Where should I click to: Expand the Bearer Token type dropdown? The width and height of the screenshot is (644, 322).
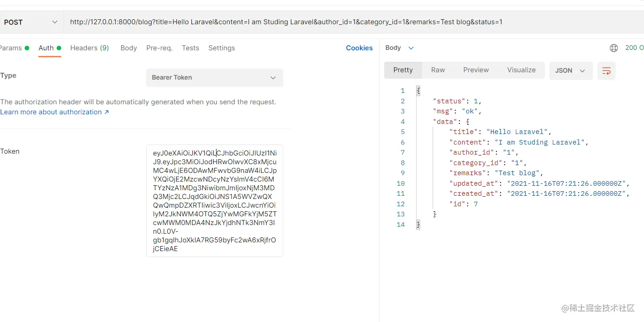click(214, 78)
